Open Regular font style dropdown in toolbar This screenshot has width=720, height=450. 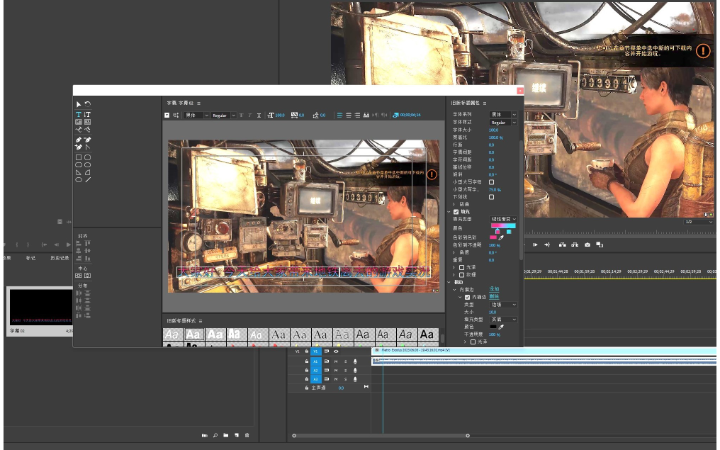[224, 115]
